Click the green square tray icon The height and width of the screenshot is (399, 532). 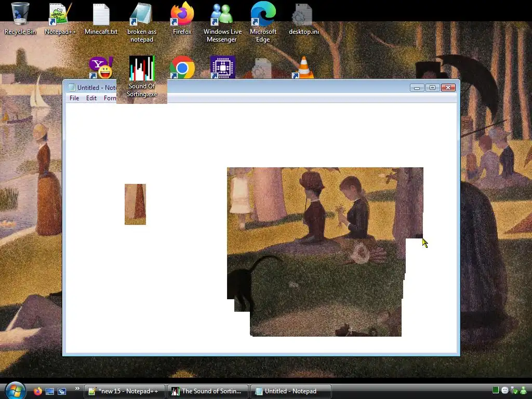[495, 390]
